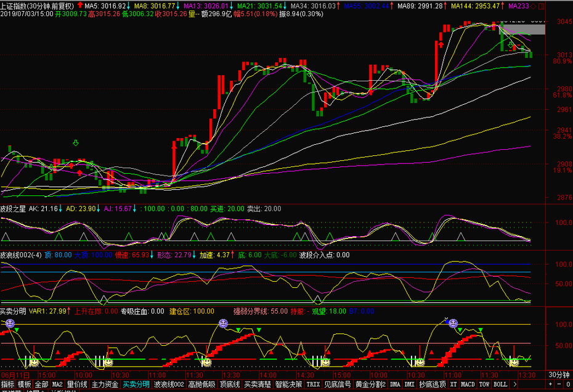Image resolution: width=573 pixels, height=392 pixels.
Task: Switch to the XT indicator tab
Action: point(453,385)
